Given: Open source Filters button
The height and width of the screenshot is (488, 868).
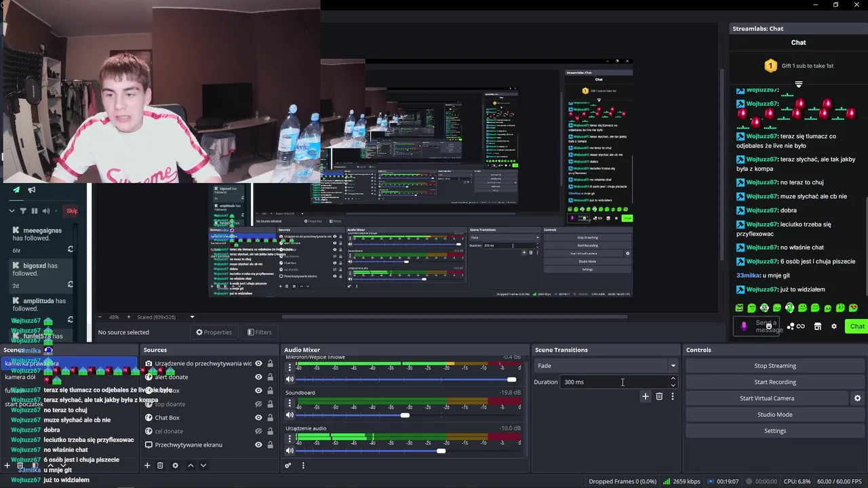Looking at the screenshot, I should pyautogui.click(x=260, y=332).
